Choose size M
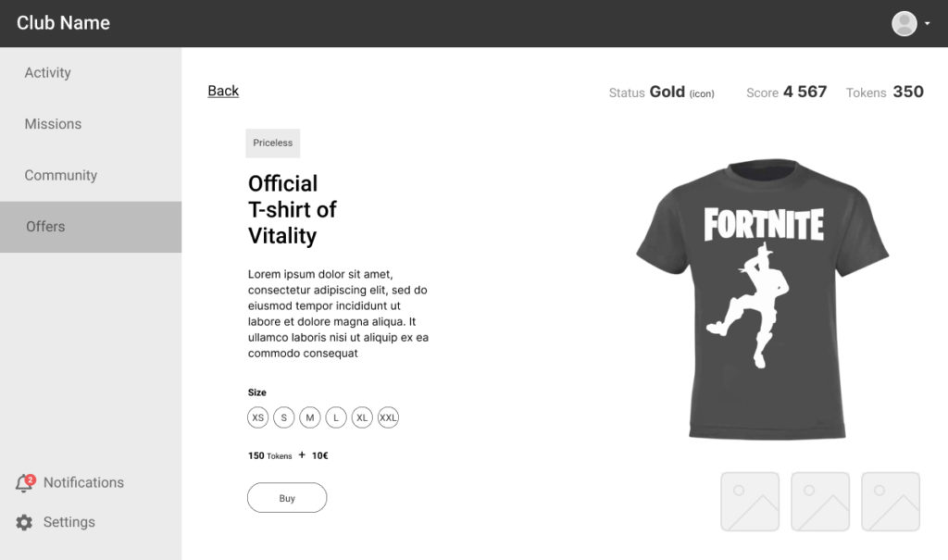 (x=309, y=417)
